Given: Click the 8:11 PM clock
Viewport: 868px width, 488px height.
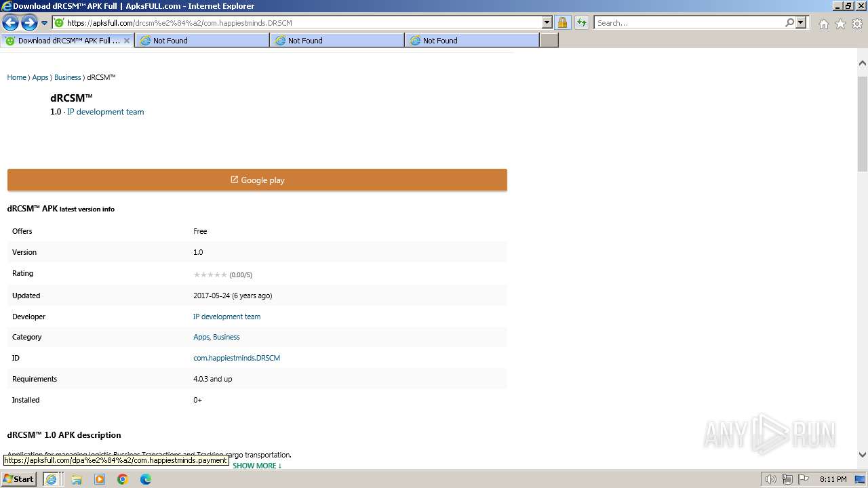Looking at the screenshot, I should 833,480.
